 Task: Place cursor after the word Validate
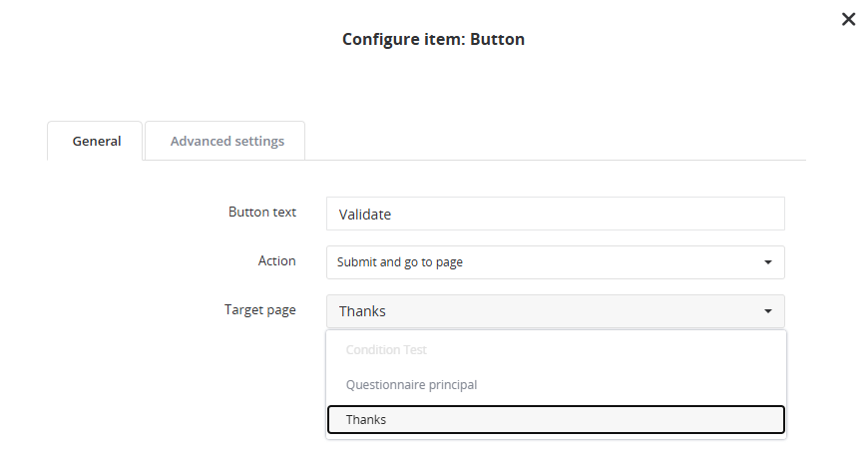coord(393,215)
